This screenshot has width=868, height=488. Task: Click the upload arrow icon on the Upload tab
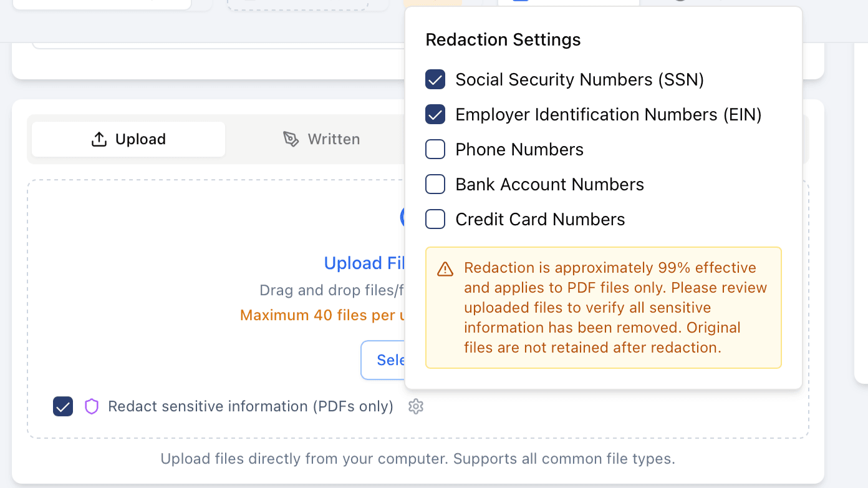(99, 139)
